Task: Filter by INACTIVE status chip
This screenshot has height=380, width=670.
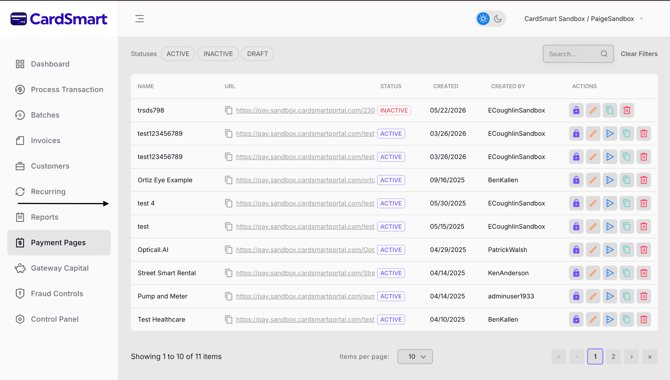Action: tap(218, 54)
